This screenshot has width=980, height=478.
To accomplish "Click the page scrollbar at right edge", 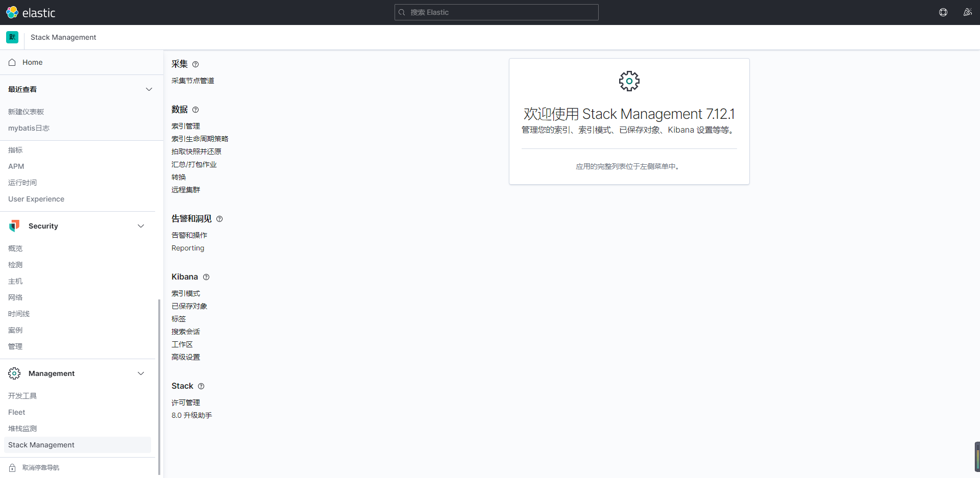I will click(x=977, y=457).
